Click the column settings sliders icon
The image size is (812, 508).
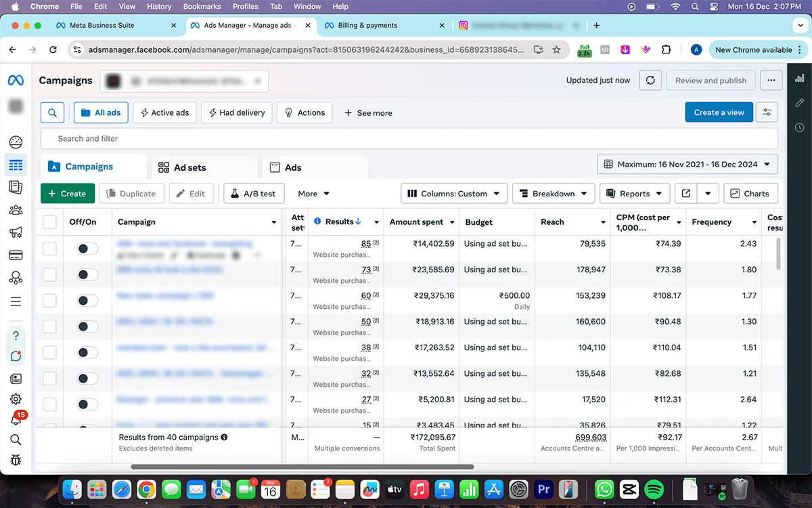click(x=767, y=113)
